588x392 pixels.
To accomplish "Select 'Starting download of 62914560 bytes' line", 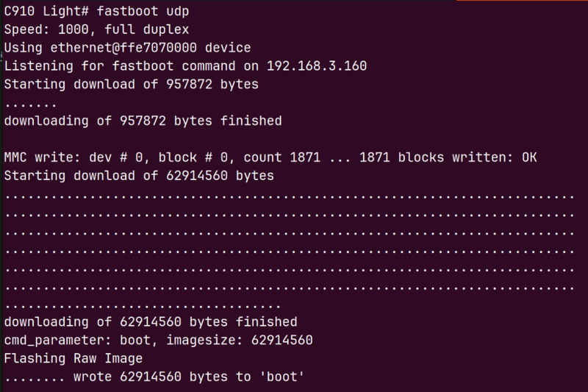I will click(139, 176).
